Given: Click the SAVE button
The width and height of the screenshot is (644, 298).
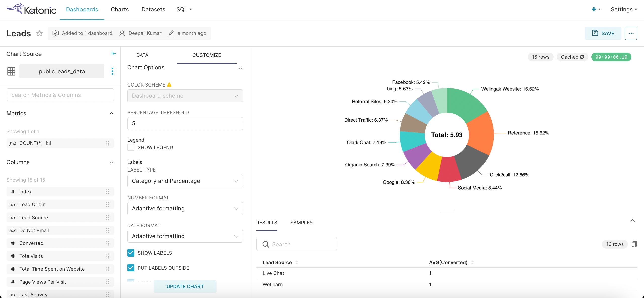Looking at the screenshot, I should point(603,33).
